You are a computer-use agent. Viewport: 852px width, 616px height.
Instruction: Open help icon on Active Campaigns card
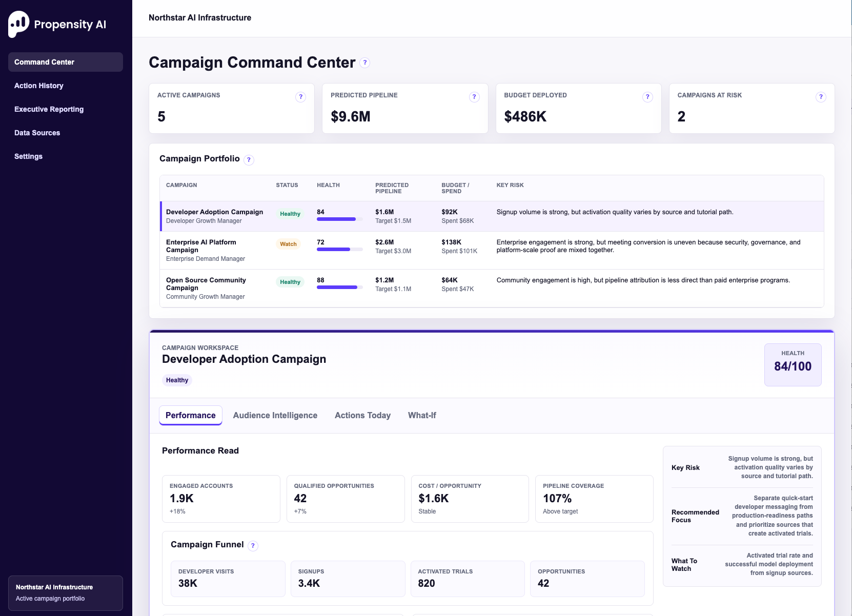pyautogui.click(x=301, y=97)
